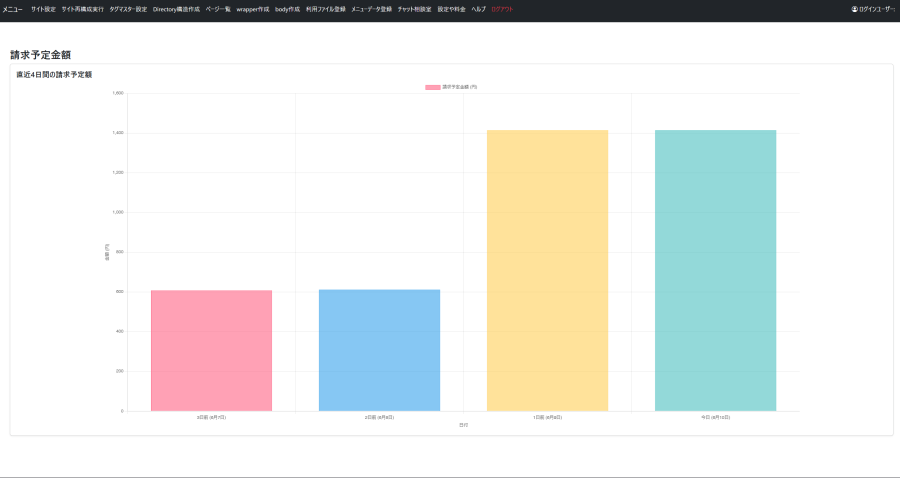Screen dimensions: 900x478
Task: Click the blue bar for 2日前
Action: tap(379, 350)
